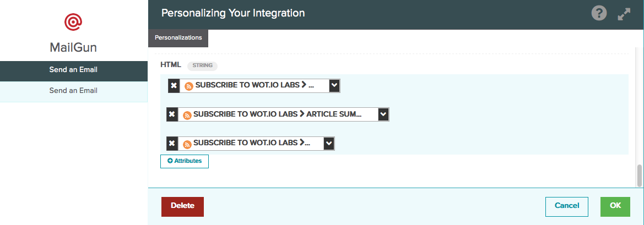The image size is (644, 225).
Task: Click the MailGun red at-sign logo
Action: [73, 21]
